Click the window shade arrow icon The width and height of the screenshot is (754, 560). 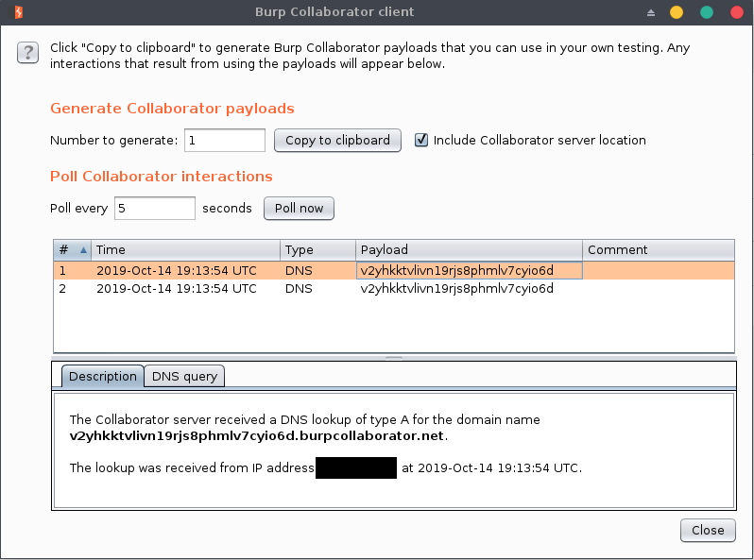(651, 12)
